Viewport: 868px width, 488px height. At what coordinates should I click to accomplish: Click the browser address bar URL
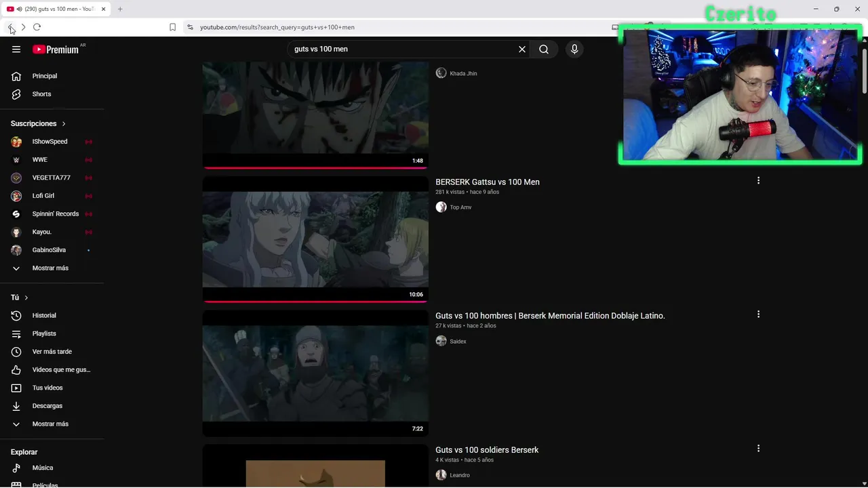[x=277, y=27]
